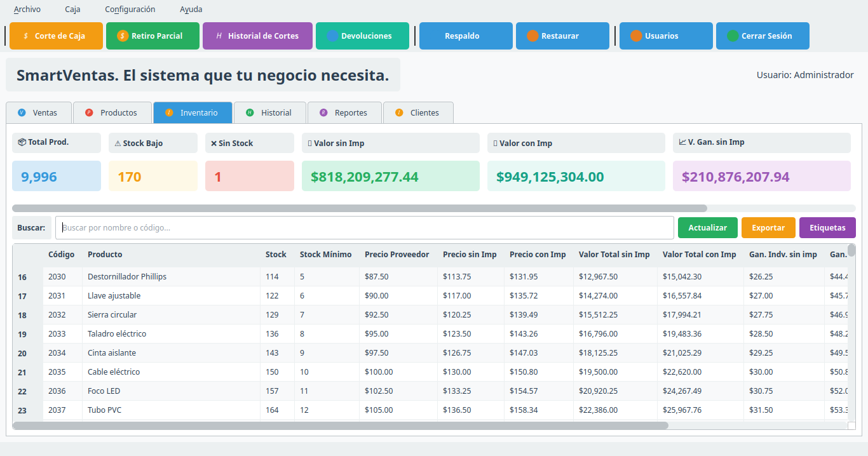Open the Configuración menu
Screen dimensions: 868x456
coord(130,10)
